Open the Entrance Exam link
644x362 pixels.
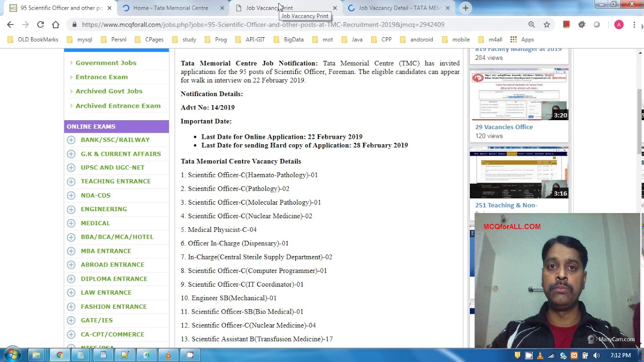[102, 77]
